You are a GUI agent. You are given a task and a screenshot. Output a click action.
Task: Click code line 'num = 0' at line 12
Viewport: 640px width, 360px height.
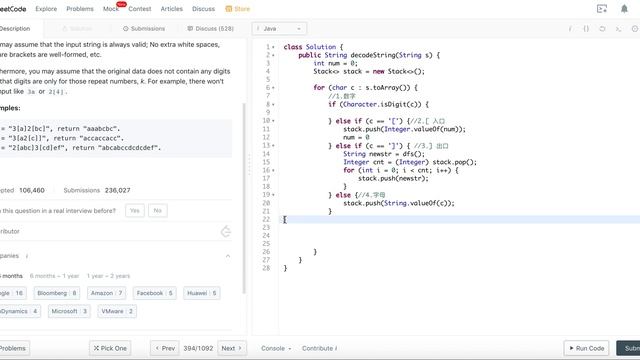(356, 138)
